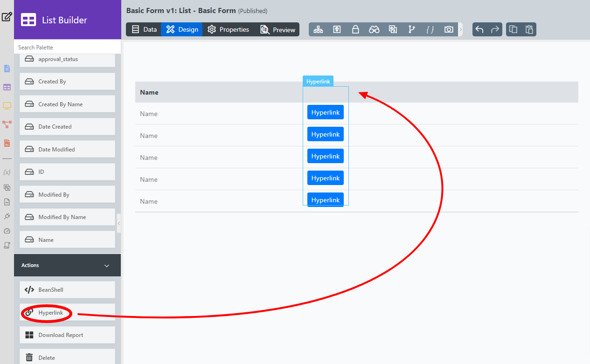
Task: Open the UI Builder monitor icon in sidebar
Action: [x=7, y=106]
